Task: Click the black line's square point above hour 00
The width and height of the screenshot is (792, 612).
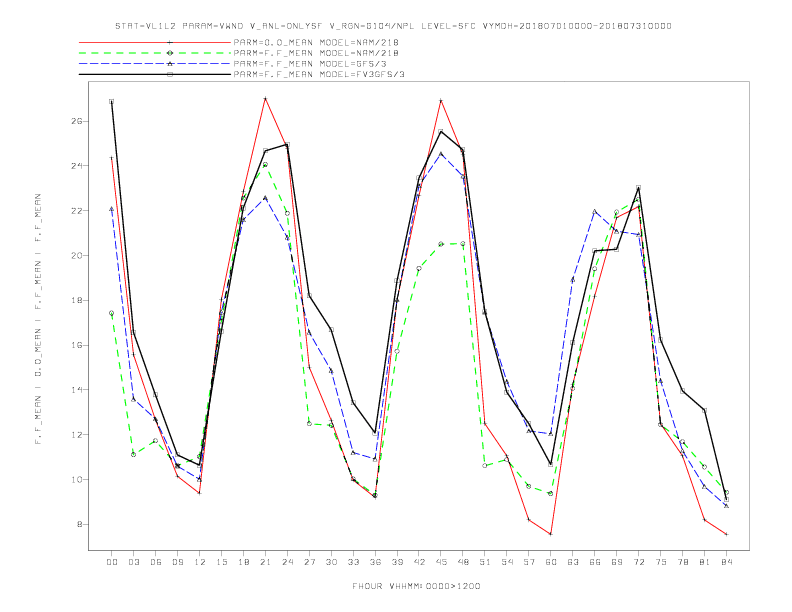Action: pos(112,101)
